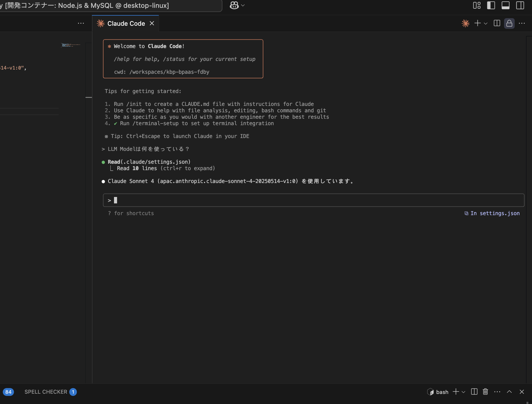The height and width of the screenshot is (404, 532).
Task: Toggle the secondary side bar
Action: coord(520,5)
